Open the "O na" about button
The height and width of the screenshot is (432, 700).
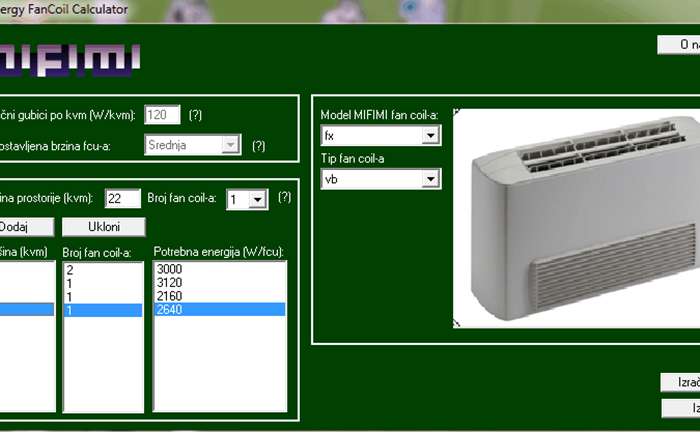click(678, 45)
